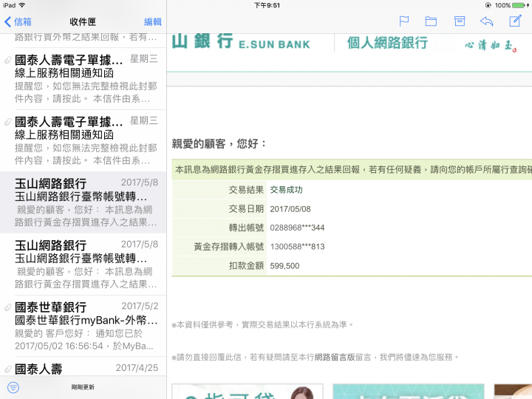532x399 pixels.
Task: Open the 國泰人壽 email dated 2017/4/25
Action: [x=85, y=368]
